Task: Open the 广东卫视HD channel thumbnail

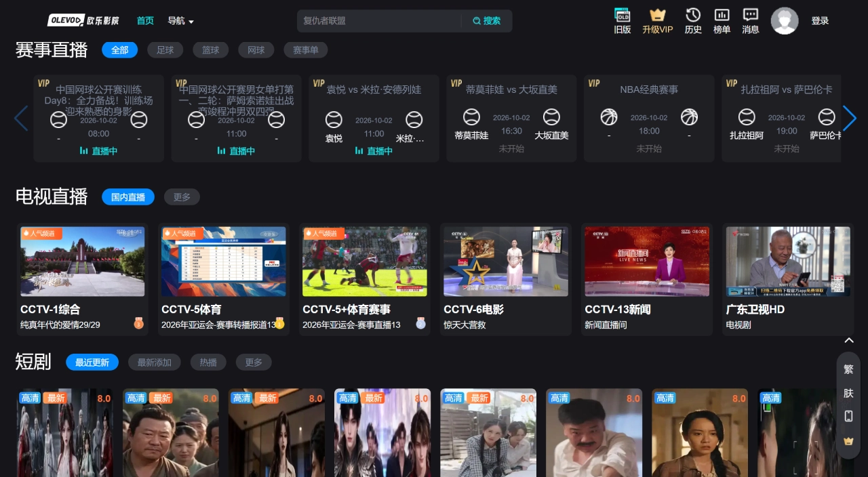Action: [788, 262]
